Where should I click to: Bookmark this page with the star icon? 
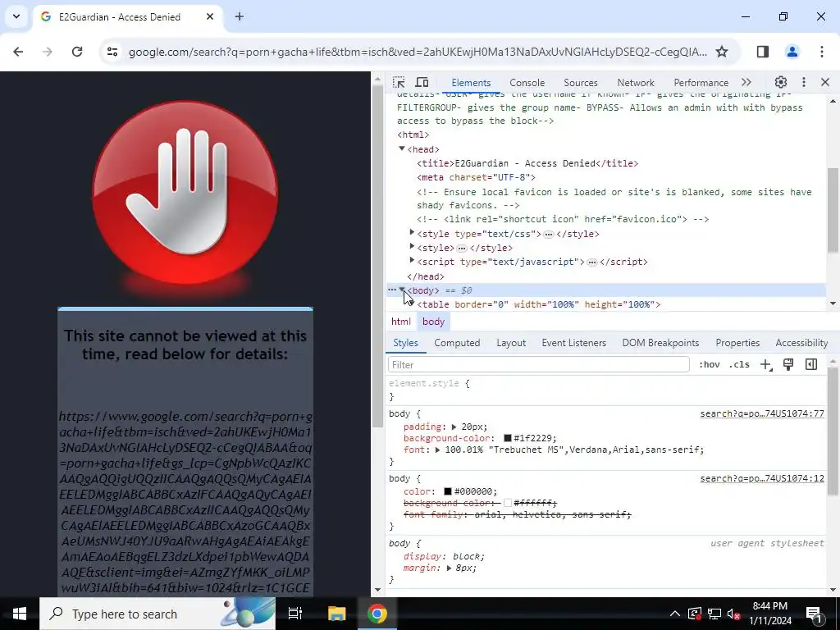click(722, 52)
